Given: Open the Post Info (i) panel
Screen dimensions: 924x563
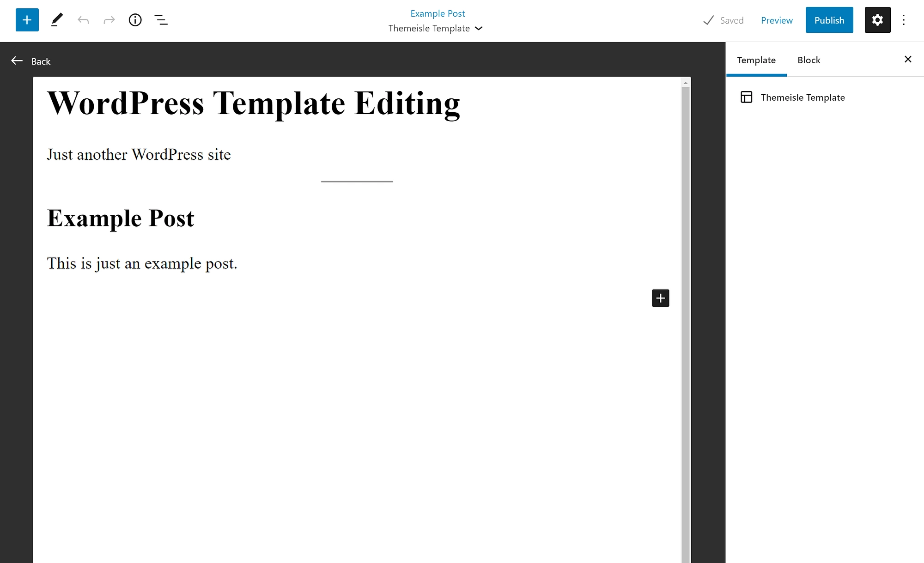Looking at the screenshot, I should coord(135,20).
